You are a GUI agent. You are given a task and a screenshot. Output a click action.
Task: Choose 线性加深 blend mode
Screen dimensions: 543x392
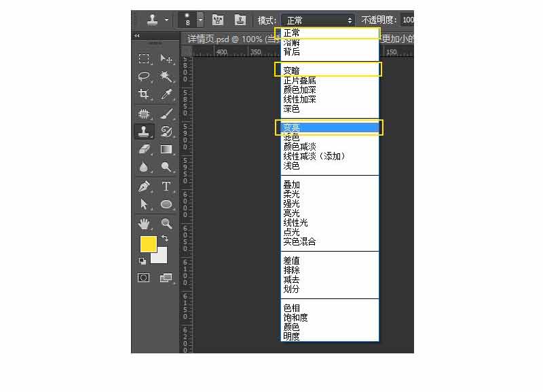[x=330, y=99]
